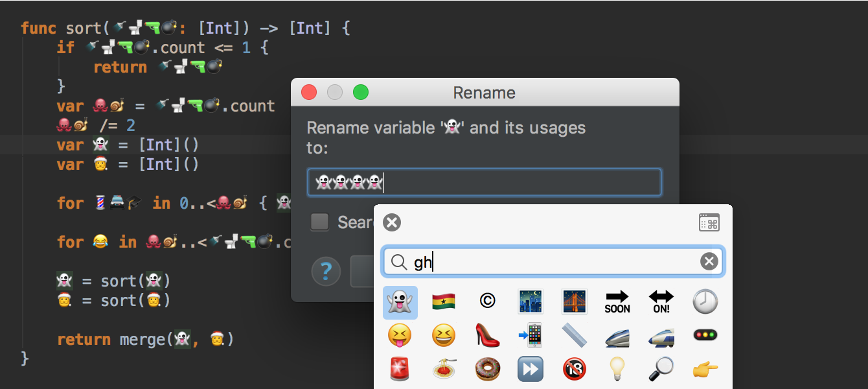Click the fast-forward button emoji
The image size is (868, 389).
point(531,368)
